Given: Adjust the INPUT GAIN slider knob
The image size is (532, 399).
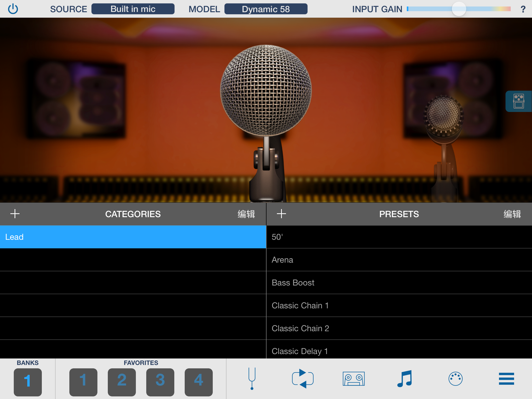Looking at the screenshot, I should point(459,9).
